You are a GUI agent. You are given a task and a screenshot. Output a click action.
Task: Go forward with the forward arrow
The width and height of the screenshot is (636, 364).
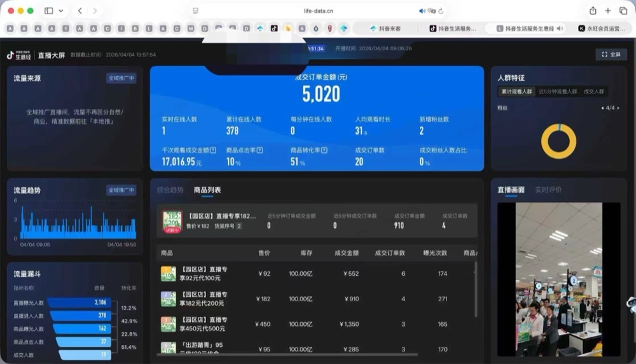click(x=95, y=11)
